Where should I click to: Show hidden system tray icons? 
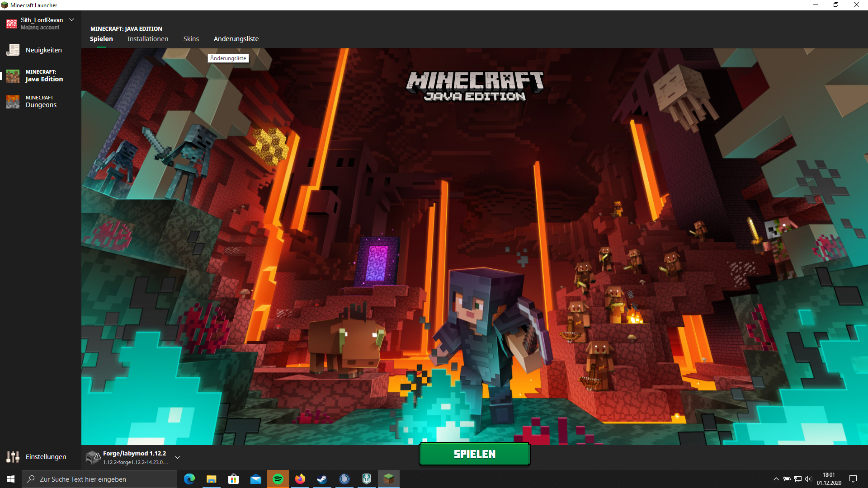click(776, 479)
